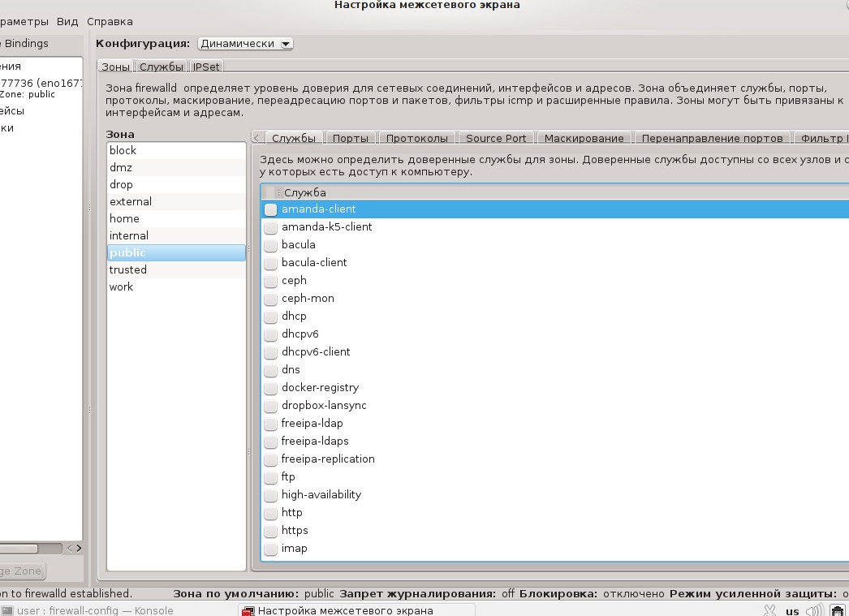The height and width of the screenshot is (616, 849).
Task: Open the Протоколы tab
Action: 417,138
